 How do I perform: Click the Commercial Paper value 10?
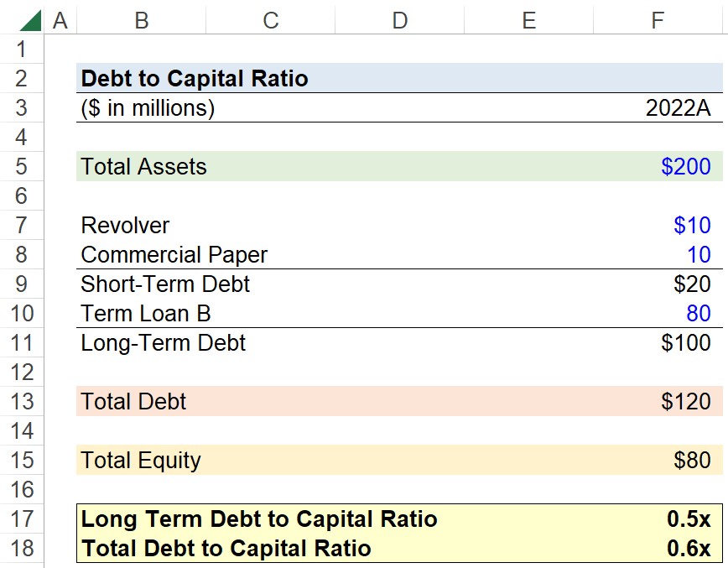tap(699, 254)
